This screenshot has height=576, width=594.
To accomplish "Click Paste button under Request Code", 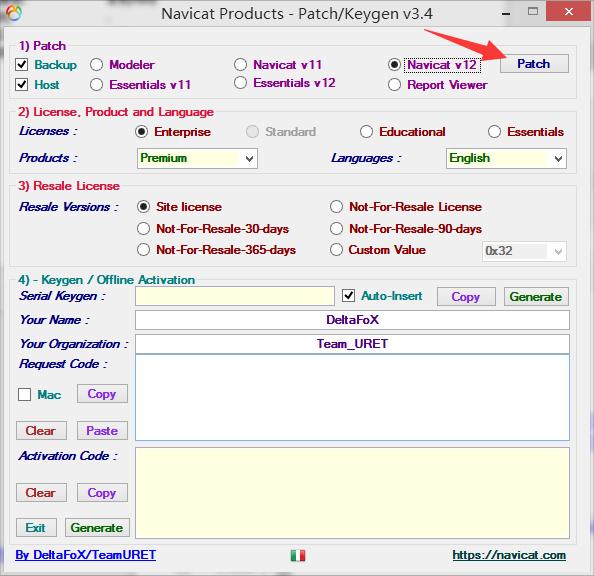I will click(102, 430).
